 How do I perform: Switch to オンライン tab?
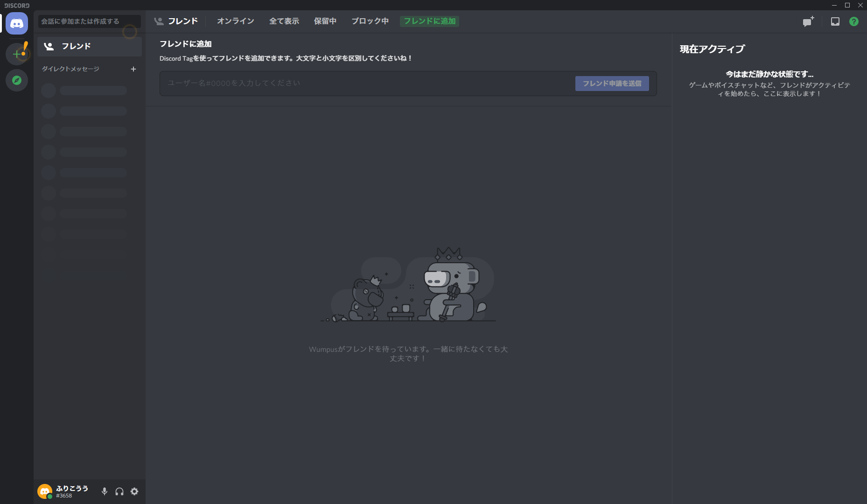tap(236, 21)
